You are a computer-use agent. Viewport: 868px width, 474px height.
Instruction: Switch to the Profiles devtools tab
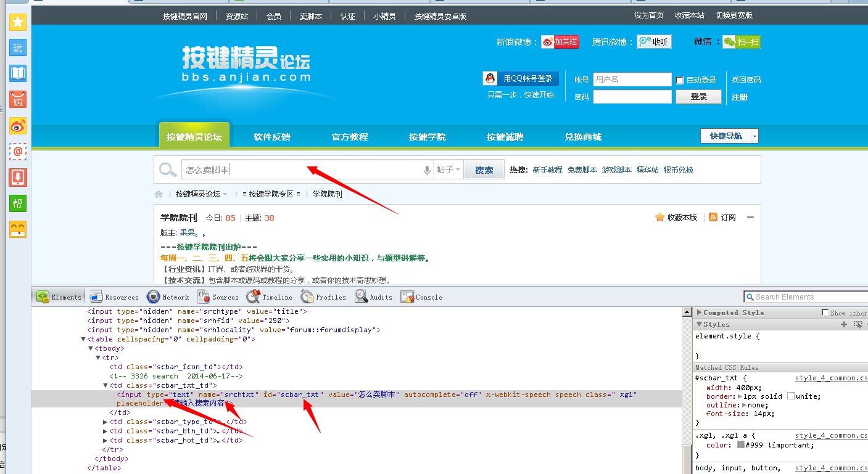point(323,297)
